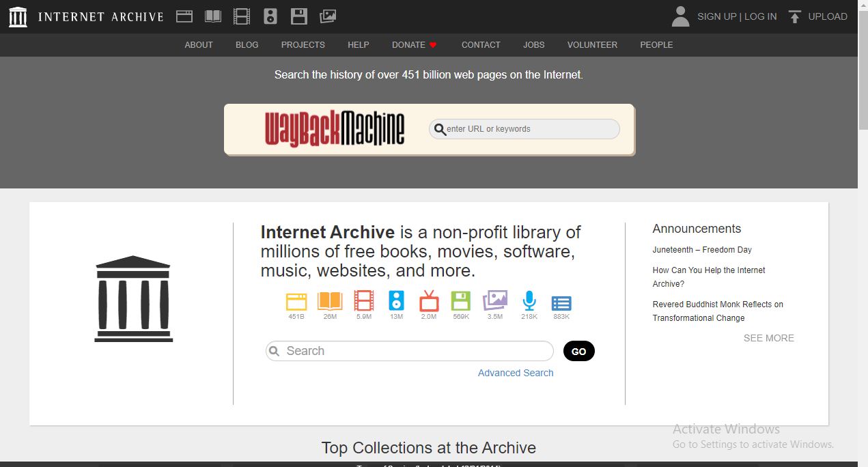Click the magnifier in the Wayback search box
868x467 pixels.
(440, 129)
